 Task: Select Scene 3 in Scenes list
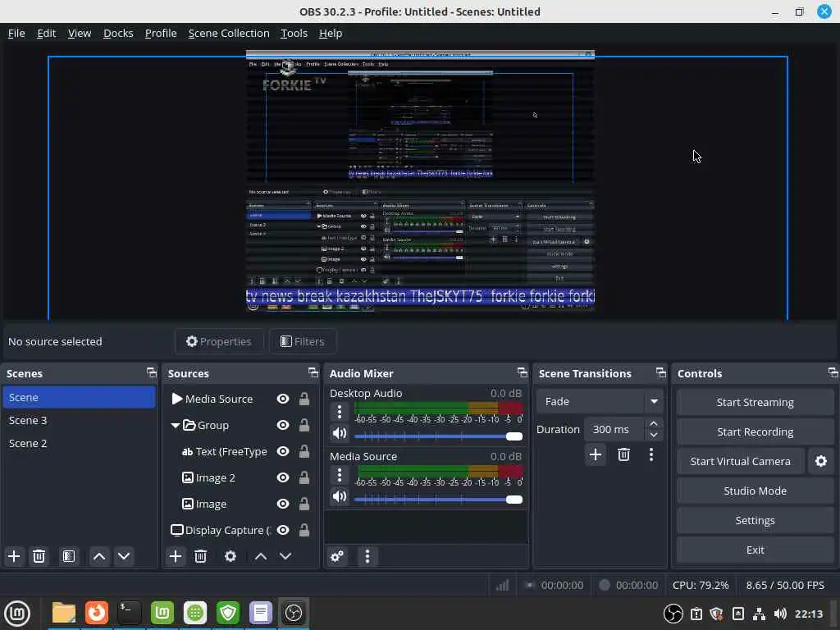[x=80, y=421]
